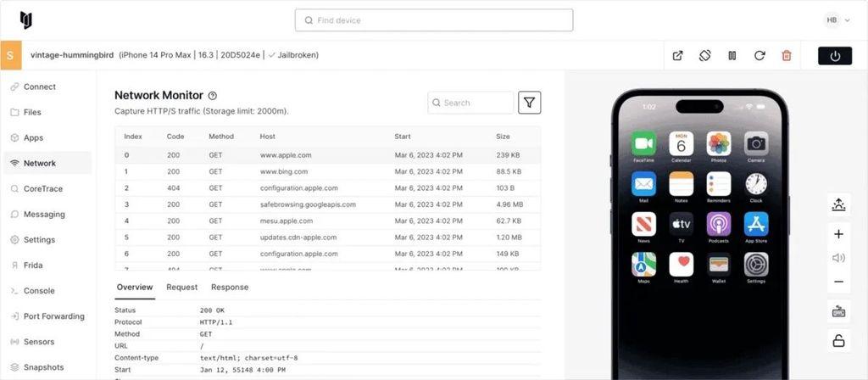868x380 pixels.
Task: Select the www.apple.com request row
Action: [328, 155]
